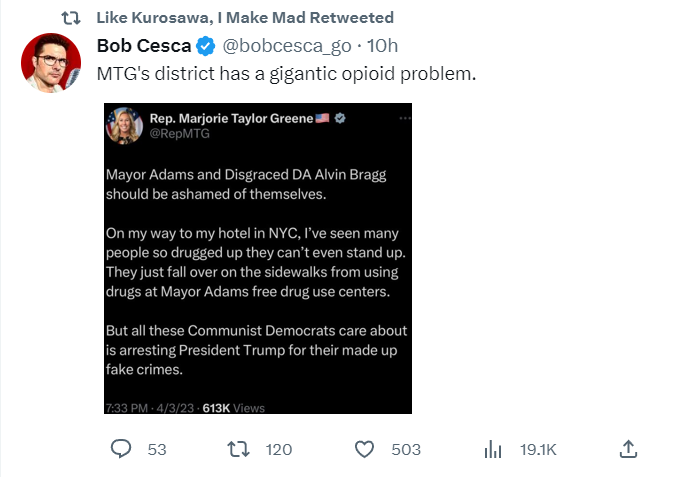The width and height of the screenshot is (684, 477).
Task: Open the 10h timestamp permalink
Action: [382, 46]
